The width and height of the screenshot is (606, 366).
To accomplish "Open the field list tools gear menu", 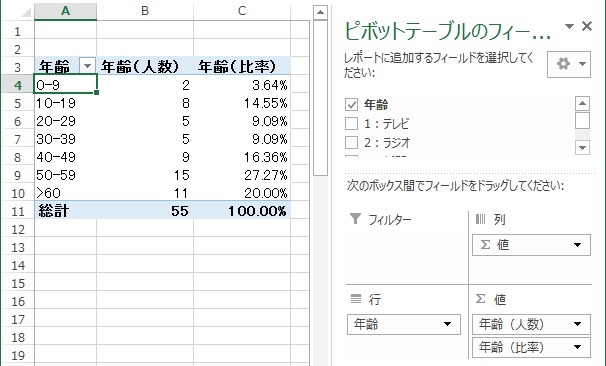I will tap(569, 64).
